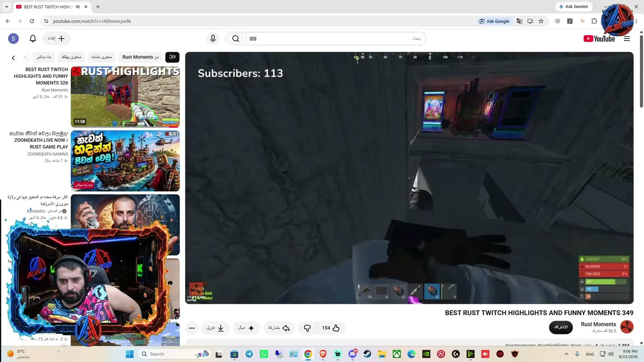Switch to the BEST RUST TWITCH browser tab

coord(48,7)
